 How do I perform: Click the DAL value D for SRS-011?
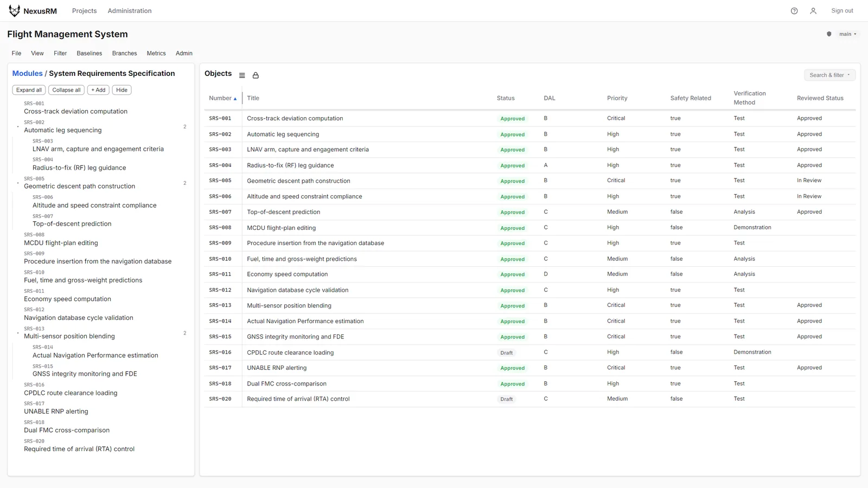click(x=546, y=274)
